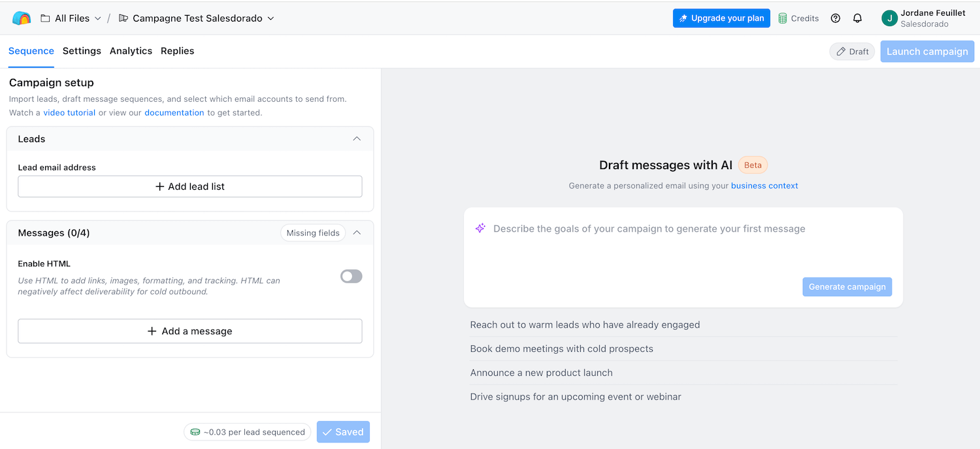980x449 pixels.
Task: Switch to the Analytics tab
Action: pyautogui.click(x=131, y=51)
